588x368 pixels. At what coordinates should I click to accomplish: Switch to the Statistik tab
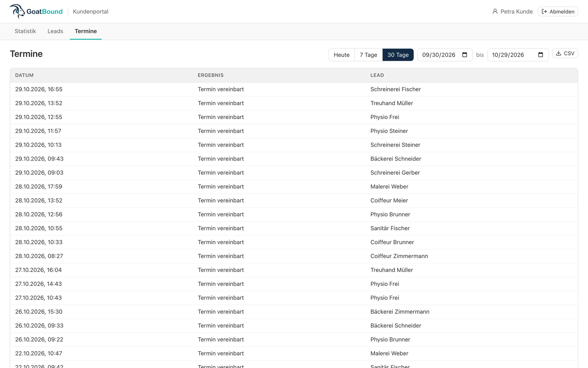25,31
